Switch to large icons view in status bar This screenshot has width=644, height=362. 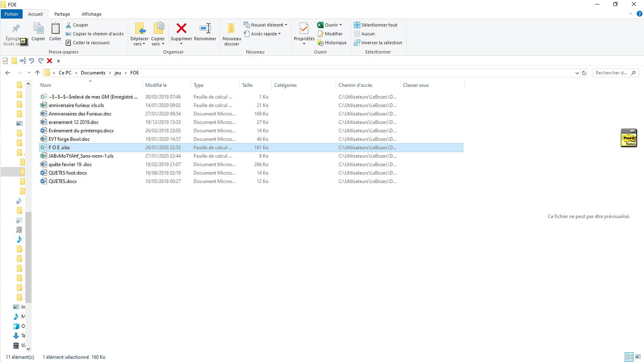pyautogui.click(x=638, y=357)
